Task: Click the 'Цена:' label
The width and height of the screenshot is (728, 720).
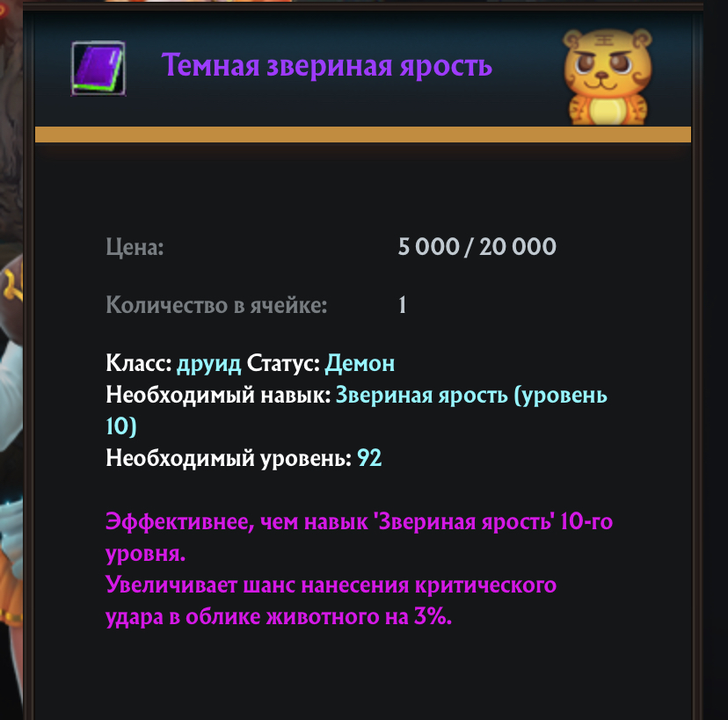Action: tap(135, 247)
